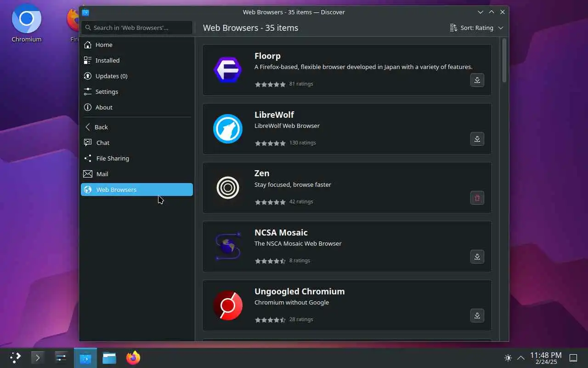Go Back in the category list
This screenshot has height=368, width=588.
[x=137, y=127]
